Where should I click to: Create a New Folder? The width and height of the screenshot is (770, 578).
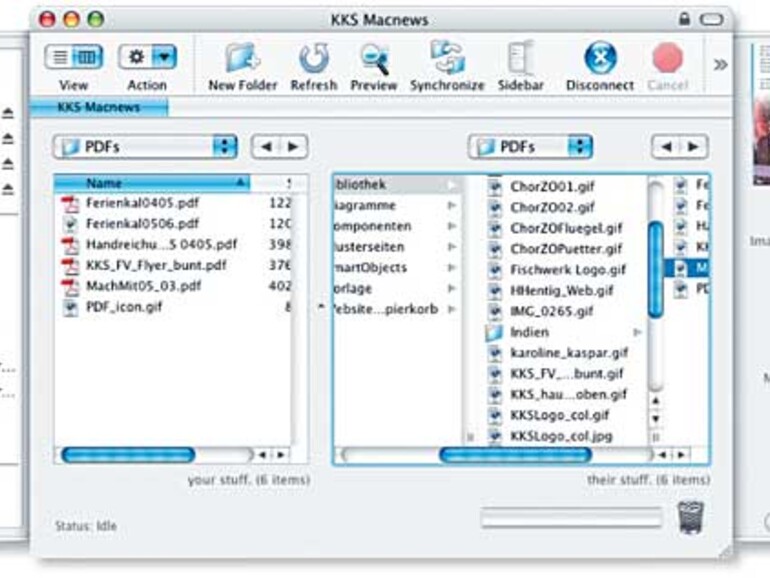(243, 58)
